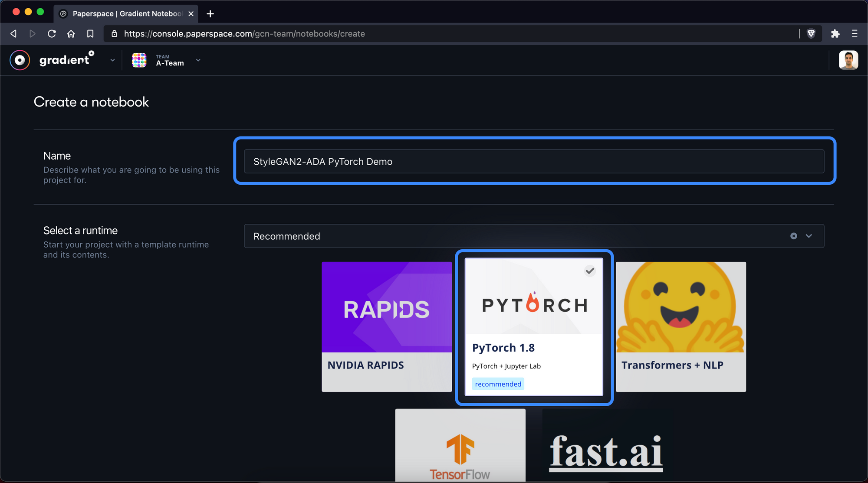The width and height of the screenshot is (868, 483).
Task: Bookmark this page icon
Action: pos(90,34)
